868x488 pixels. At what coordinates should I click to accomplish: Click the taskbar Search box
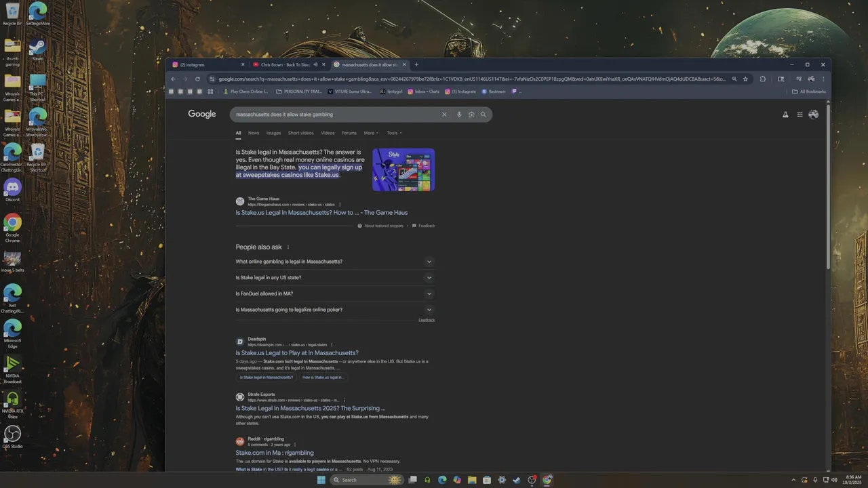pyautogui.click(x=366, y=480)
